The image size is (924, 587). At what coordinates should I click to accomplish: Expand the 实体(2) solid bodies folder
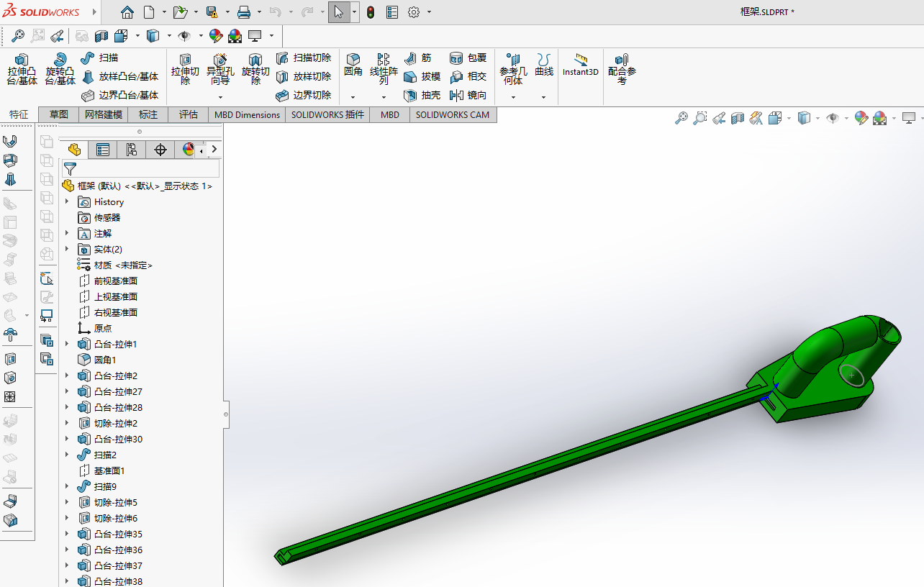click(x=67, y=250)
